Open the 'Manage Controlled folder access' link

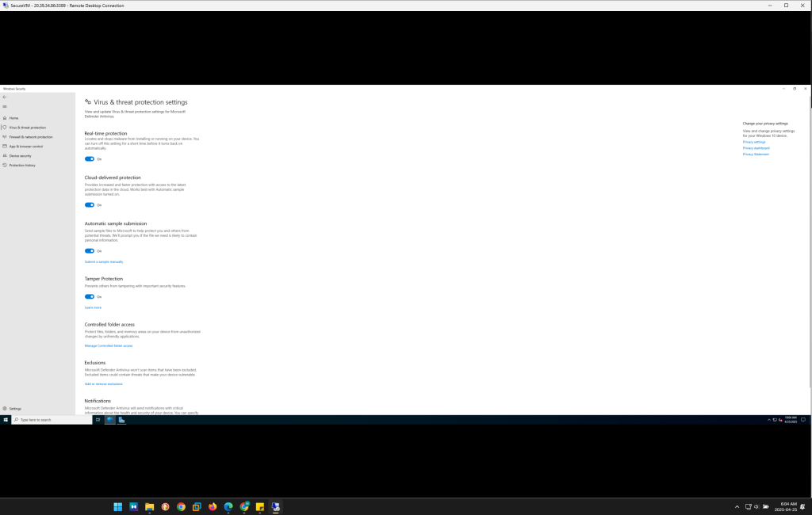[x=109, y=345]
